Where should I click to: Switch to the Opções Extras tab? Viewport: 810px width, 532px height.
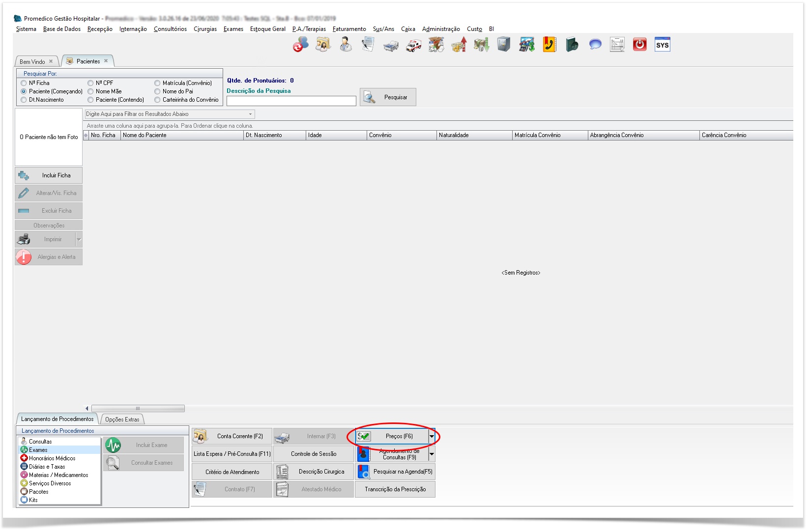coord(122,420)
